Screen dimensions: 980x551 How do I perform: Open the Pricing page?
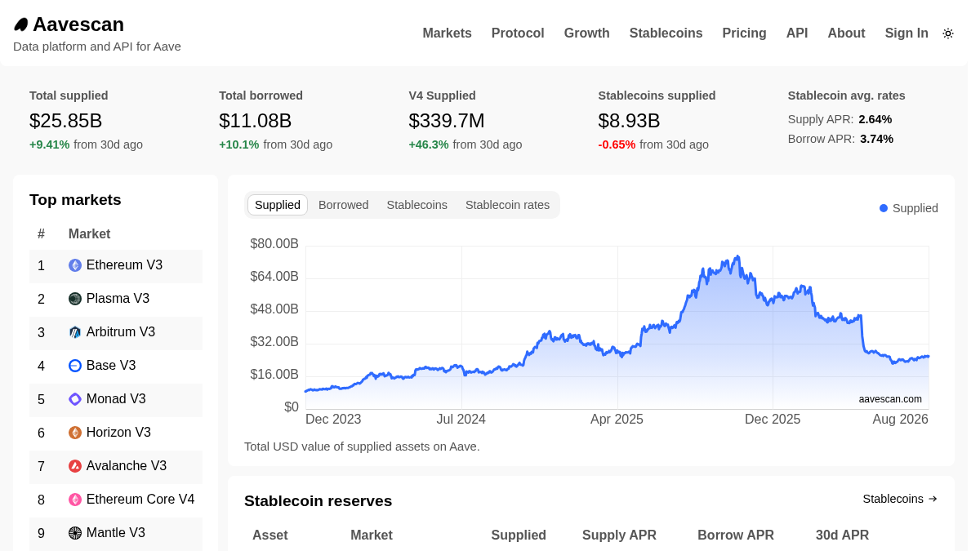click(x=744, y=33)
